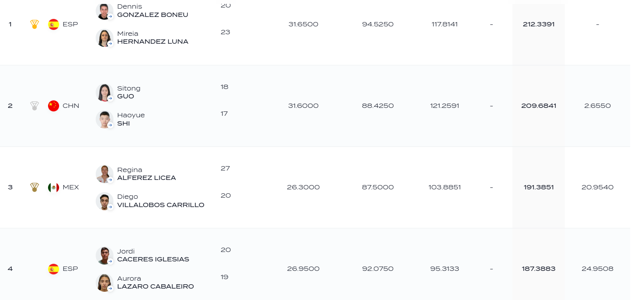Click the MEX country code label

[x=71, y=187]
